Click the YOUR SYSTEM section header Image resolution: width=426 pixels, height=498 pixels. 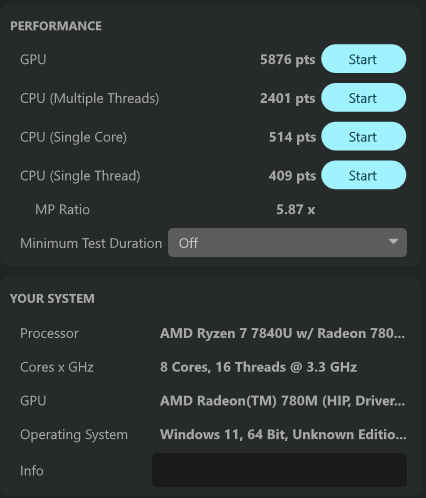(52, 298)
